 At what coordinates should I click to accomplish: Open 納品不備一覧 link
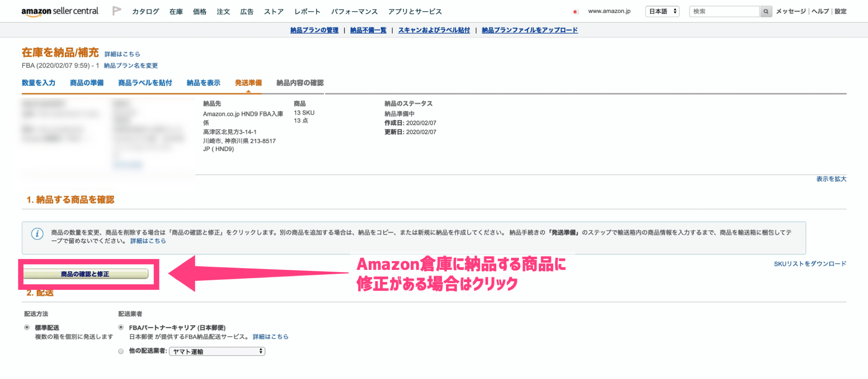[368, 30]
